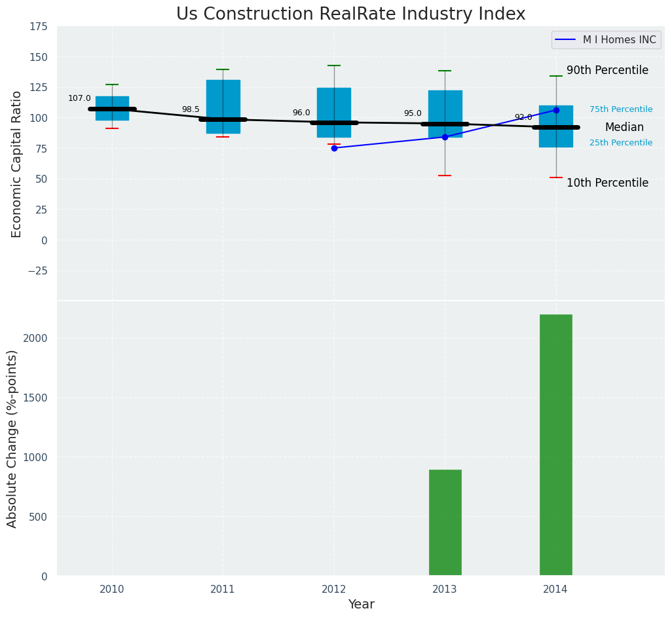Image resolution: width=672 pixels, height=617 pixels.
Task: Click the 107.0 median value label
Action: tap(79, 98)
